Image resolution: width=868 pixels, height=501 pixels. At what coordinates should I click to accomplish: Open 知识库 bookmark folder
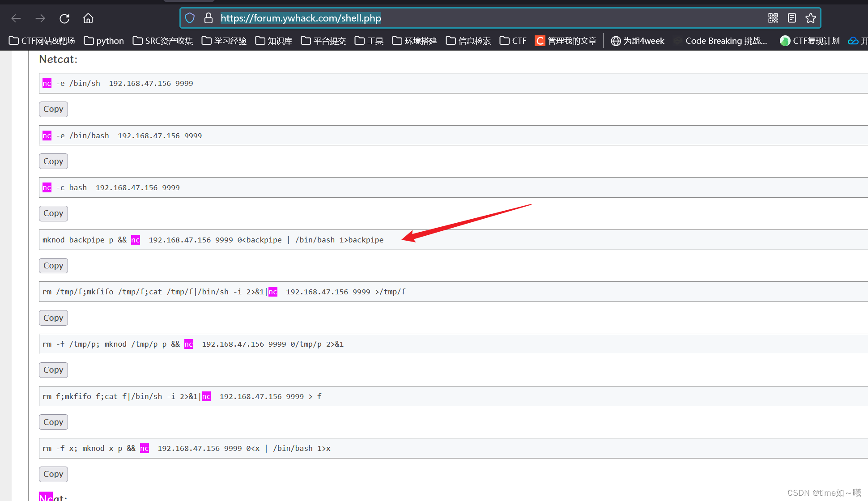point(274,41)
